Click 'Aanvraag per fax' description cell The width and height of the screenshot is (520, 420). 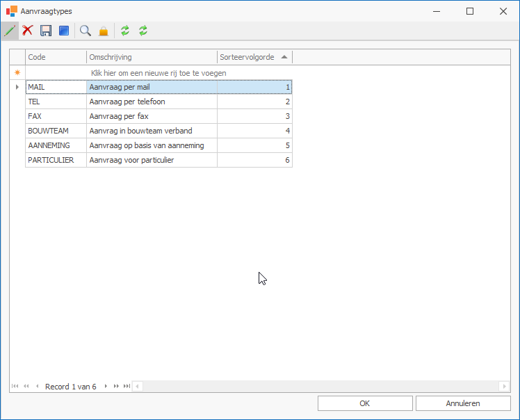pyautogui.click(x=152, y=116)
